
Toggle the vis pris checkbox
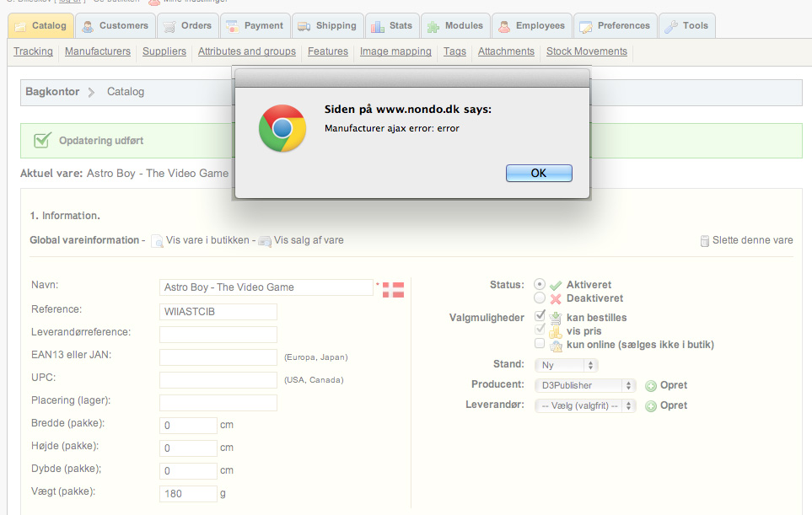click(540, 330)
